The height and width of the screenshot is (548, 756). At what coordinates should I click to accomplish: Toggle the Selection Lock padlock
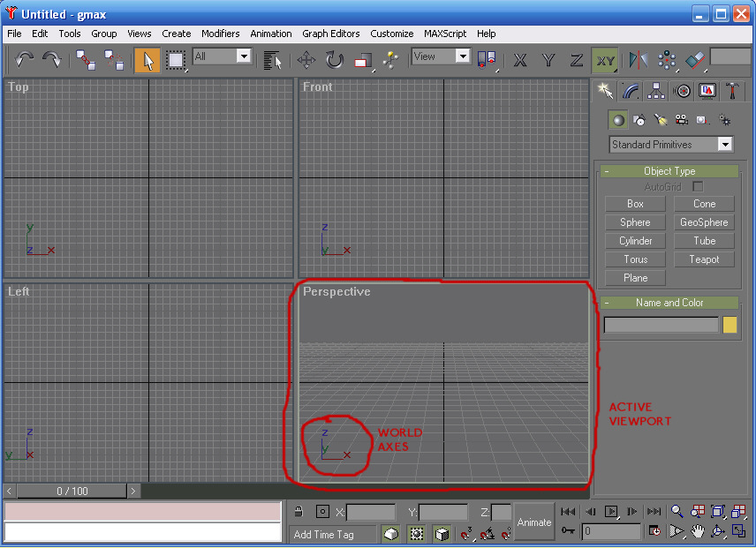(x=299, y=512)
